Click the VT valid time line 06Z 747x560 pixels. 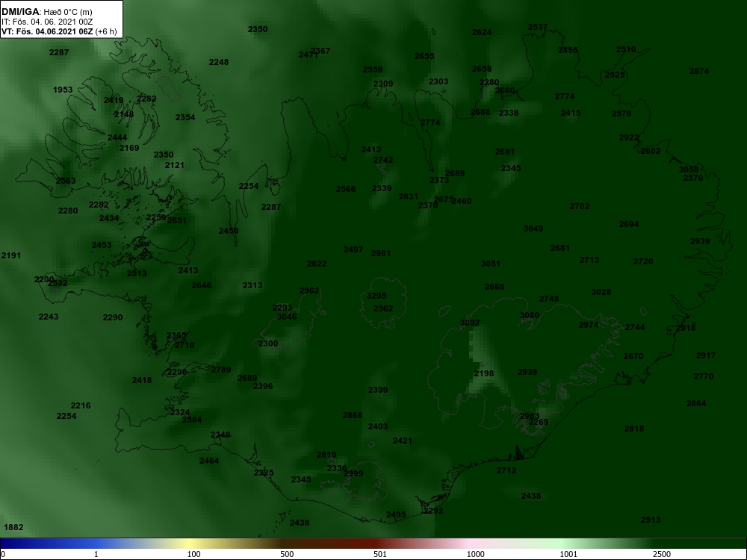click(58, 32)
